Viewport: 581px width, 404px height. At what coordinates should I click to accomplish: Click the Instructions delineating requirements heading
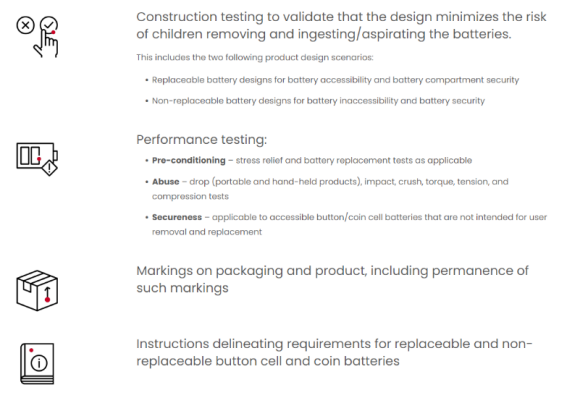pyautogui.click(x=334, y=352)
